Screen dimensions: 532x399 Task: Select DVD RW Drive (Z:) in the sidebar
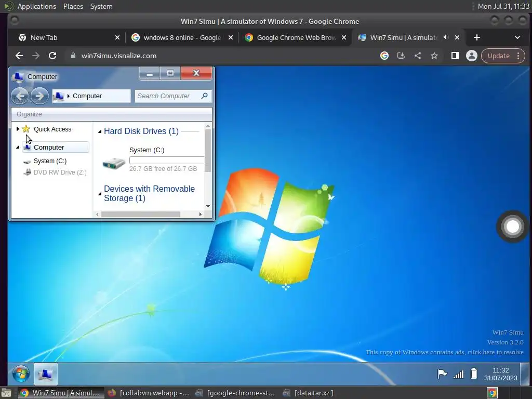[60, 172]
